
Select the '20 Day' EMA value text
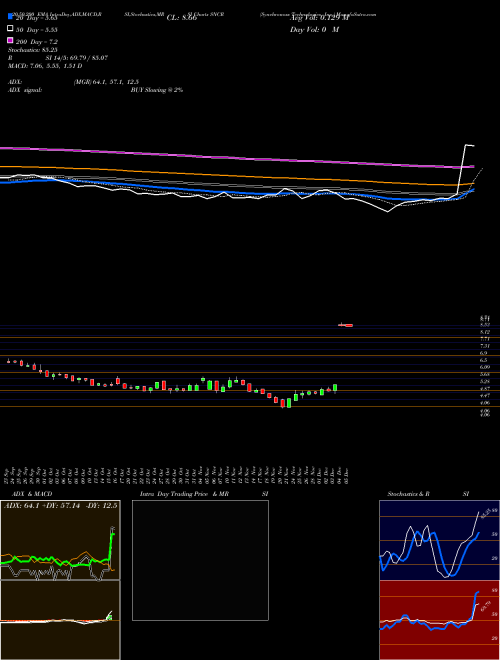(37, 18)
